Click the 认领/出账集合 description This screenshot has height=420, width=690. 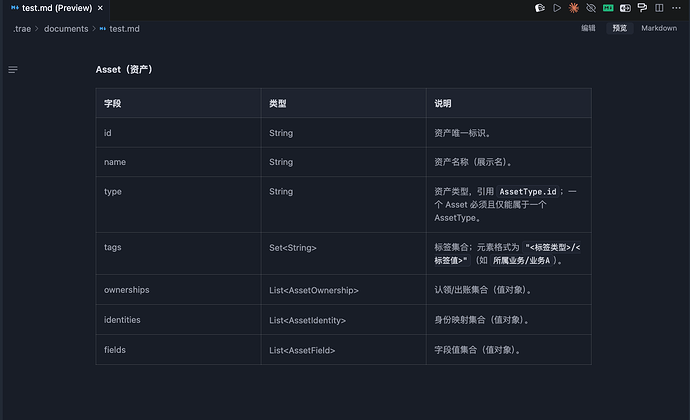[482, 290]
